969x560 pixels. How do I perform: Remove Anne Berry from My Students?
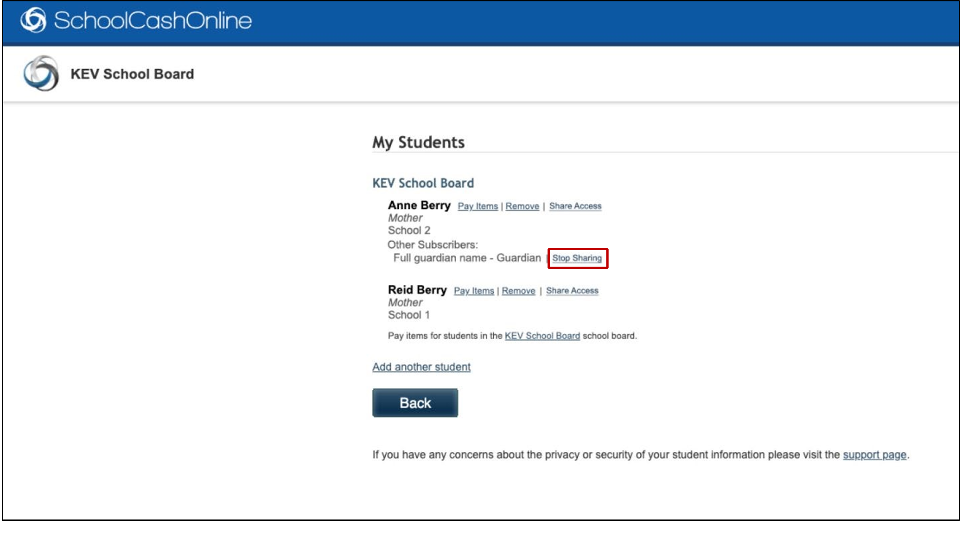point(522,206)
